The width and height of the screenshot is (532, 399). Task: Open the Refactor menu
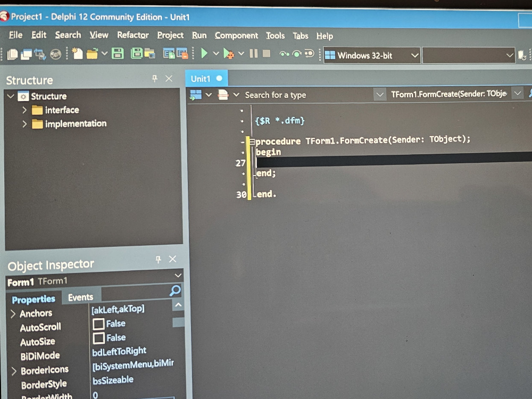pos(132,35)
